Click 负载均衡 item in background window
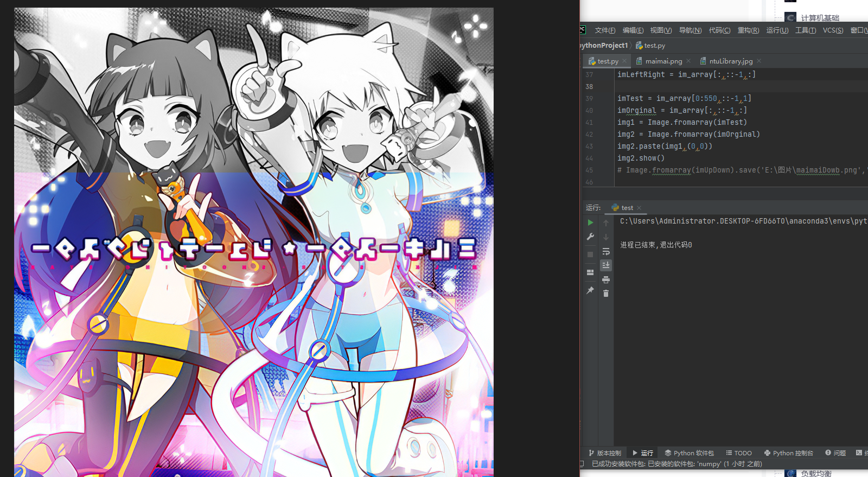The width and height of the screenshot is (868, 477). click(816, 473)
